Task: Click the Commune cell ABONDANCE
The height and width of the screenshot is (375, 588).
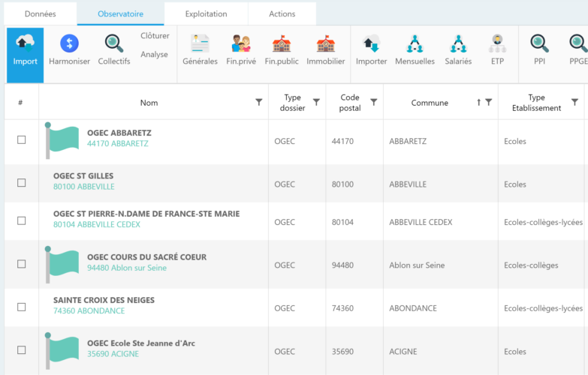Action: tap(413, 308)
